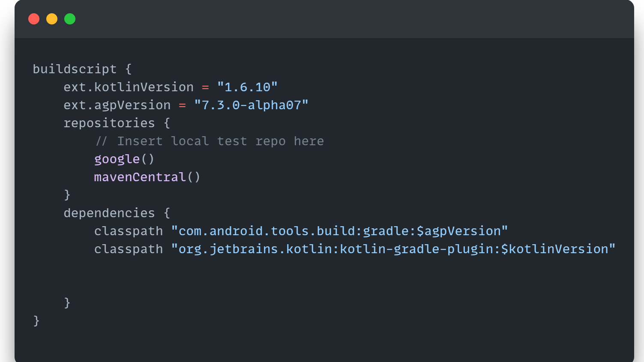Click the first classpath keyword
This screenshot has width=644, height=362.
tap(129, 231)
